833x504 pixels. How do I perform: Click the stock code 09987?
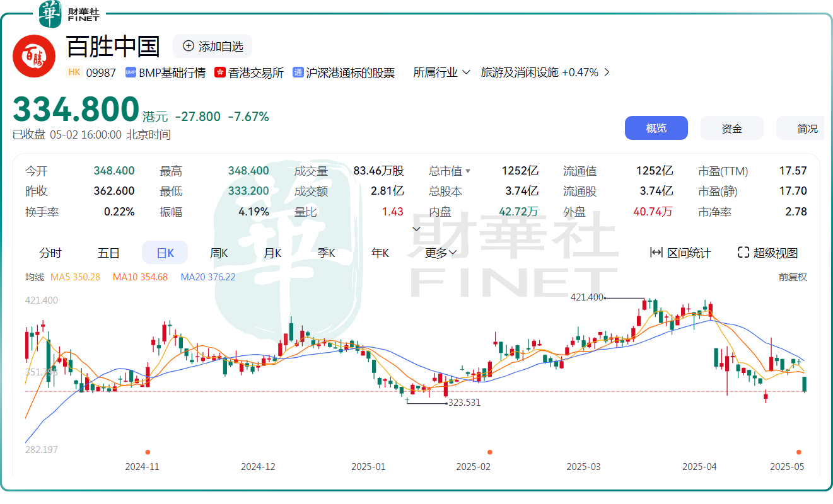point(101,72)
